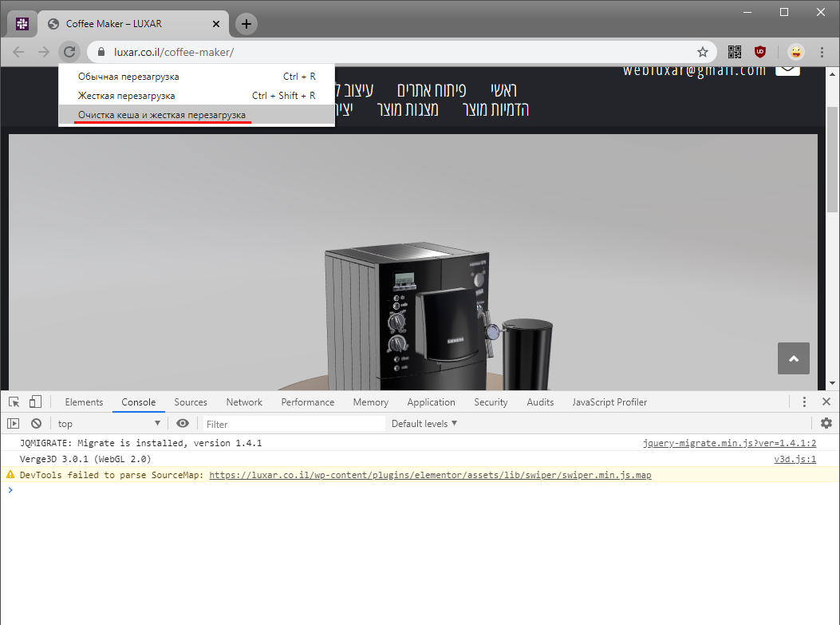Viewport: 840px width, 625px height.
Task: Click the scroll-to-top arrow button
Action: 794,358
